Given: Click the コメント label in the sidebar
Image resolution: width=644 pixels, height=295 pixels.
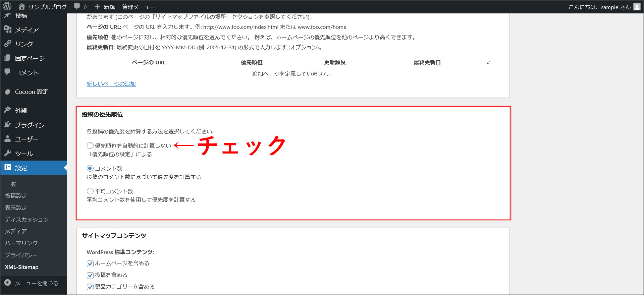Looking at the screenshot, I should click(x=27, y=73).
